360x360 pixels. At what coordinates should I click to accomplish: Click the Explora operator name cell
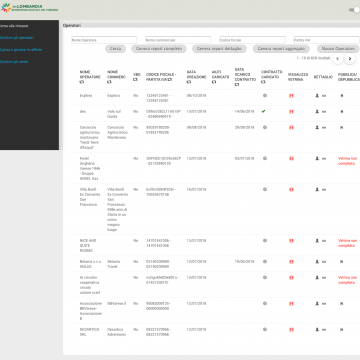coord(86,96)
